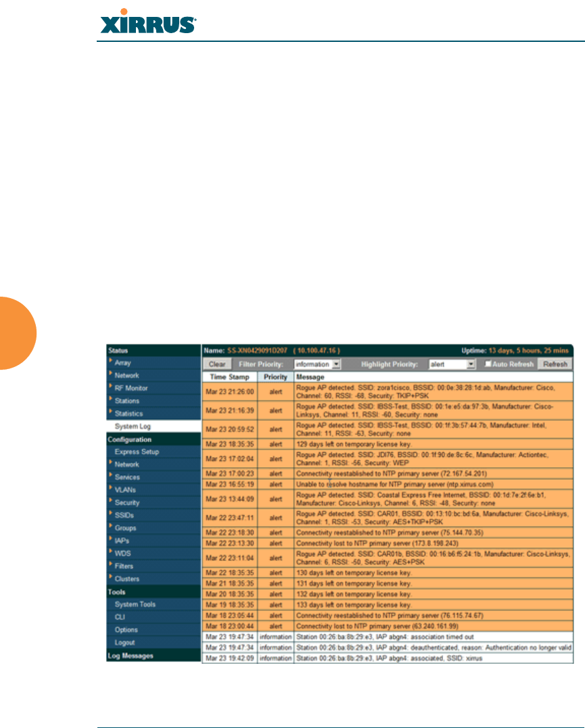Click the Uptime value text
The height and width of the screenshot is (728, 585).
point(528,351)
